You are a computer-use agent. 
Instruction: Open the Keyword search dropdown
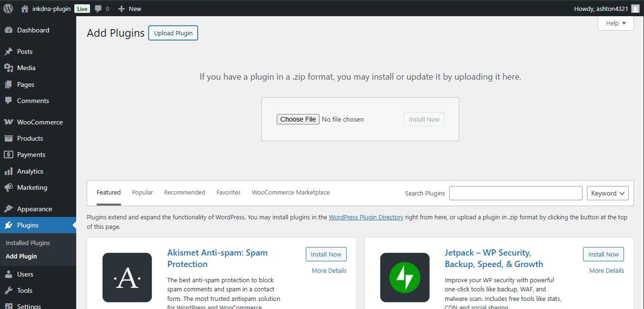click(x=607, y=193)
